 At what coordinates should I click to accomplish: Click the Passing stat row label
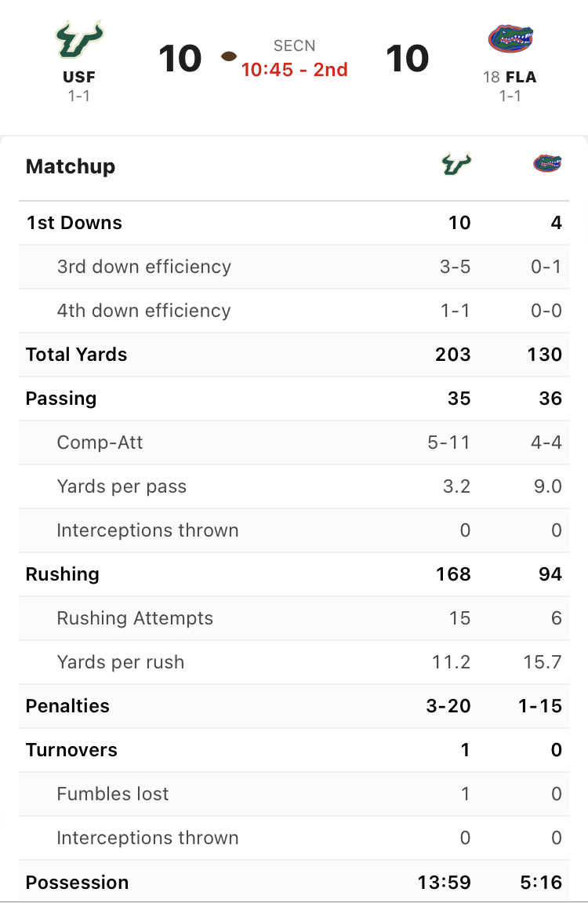(62, 399)
